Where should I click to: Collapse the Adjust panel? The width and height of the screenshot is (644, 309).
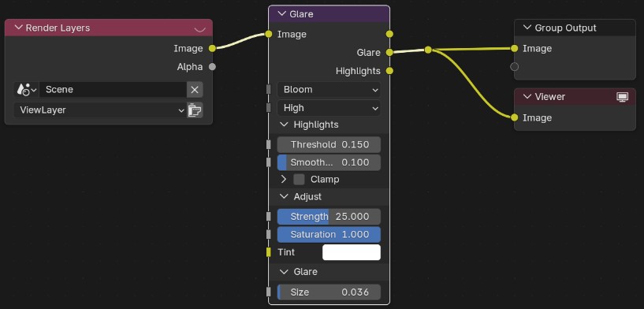[x=285, y=196]
